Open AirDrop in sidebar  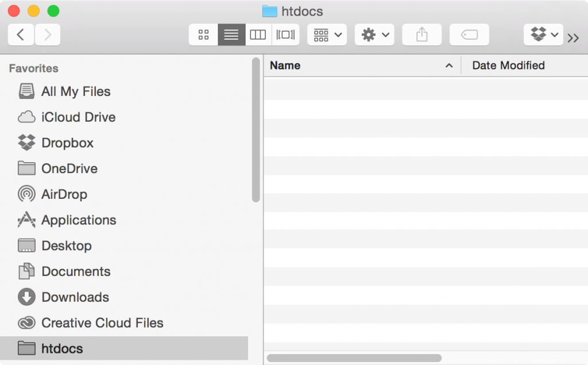click(x=124, y=194)
